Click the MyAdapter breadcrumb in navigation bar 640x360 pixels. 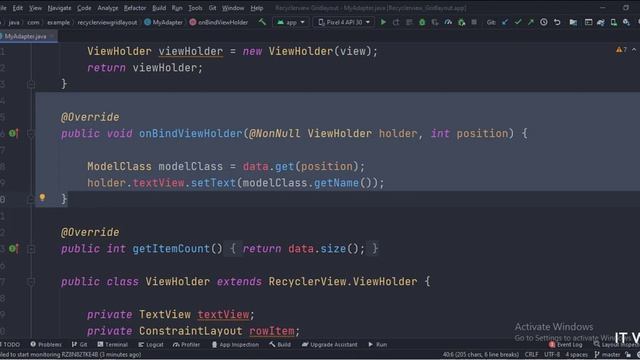(x=164, y=22)
